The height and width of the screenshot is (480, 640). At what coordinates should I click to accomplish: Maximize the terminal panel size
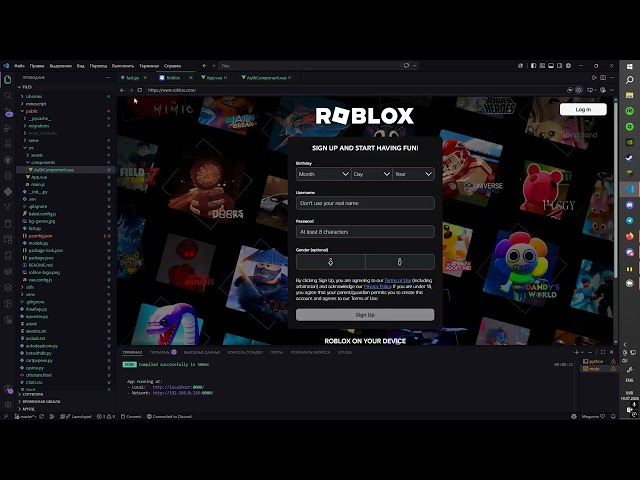pos(603,352)
